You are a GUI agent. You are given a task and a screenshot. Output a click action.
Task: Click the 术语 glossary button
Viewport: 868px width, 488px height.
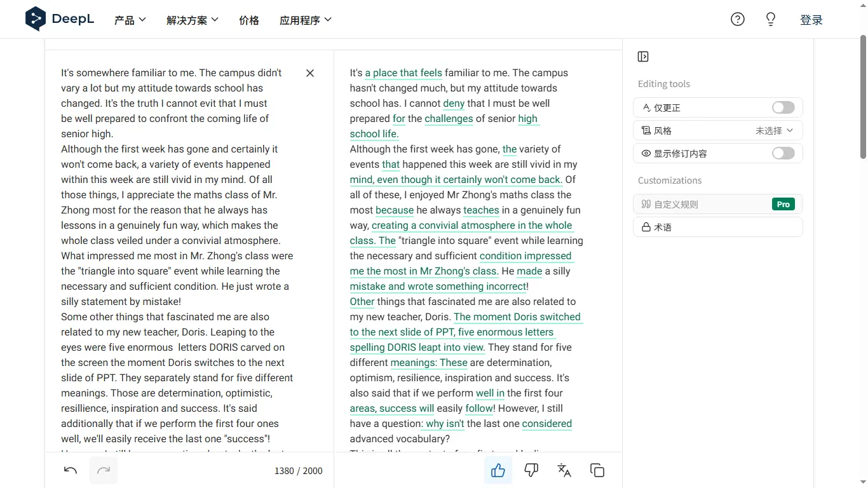(717, 227)
